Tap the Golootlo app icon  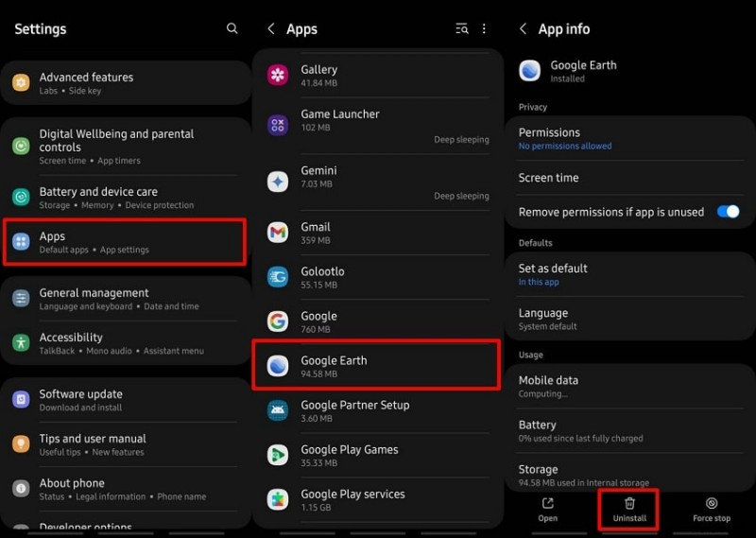coord(278,277)
